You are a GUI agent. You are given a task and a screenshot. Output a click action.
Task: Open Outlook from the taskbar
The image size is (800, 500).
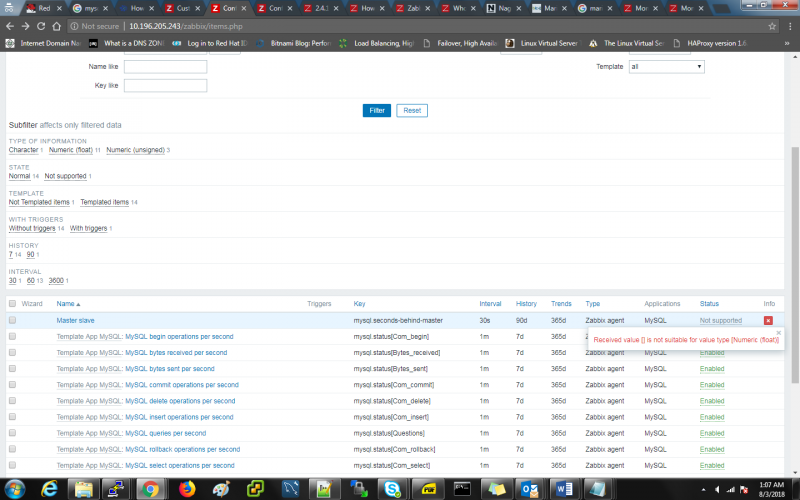click(530, 489)
